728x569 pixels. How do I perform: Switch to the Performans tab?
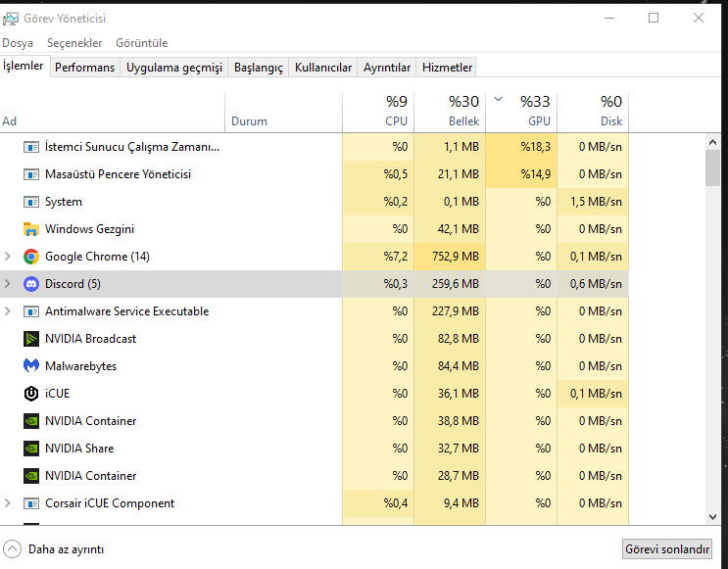coord(84,68)
